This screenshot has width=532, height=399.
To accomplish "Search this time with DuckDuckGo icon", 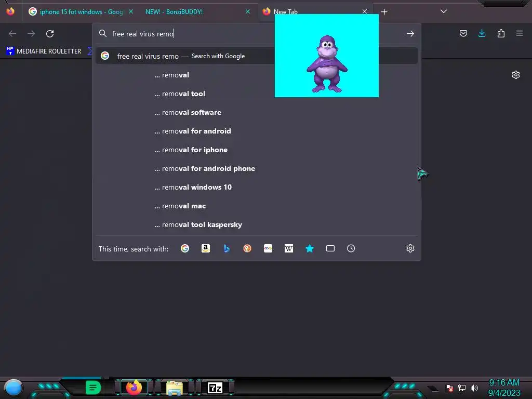I will (x=247, y=248).
